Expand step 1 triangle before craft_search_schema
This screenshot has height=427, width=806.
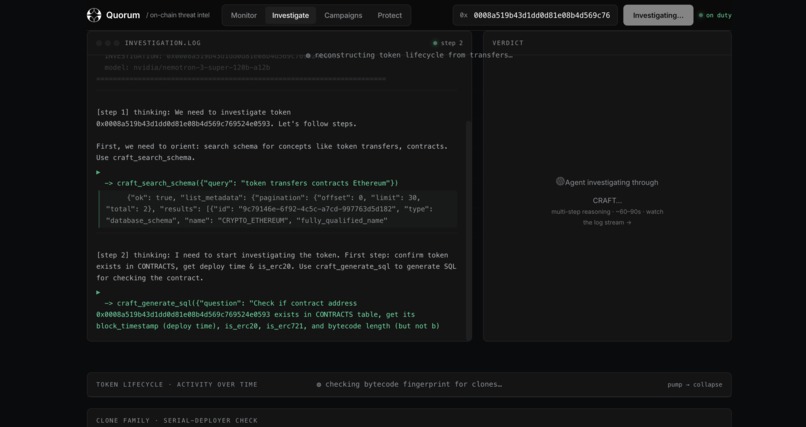coord(98,172)
